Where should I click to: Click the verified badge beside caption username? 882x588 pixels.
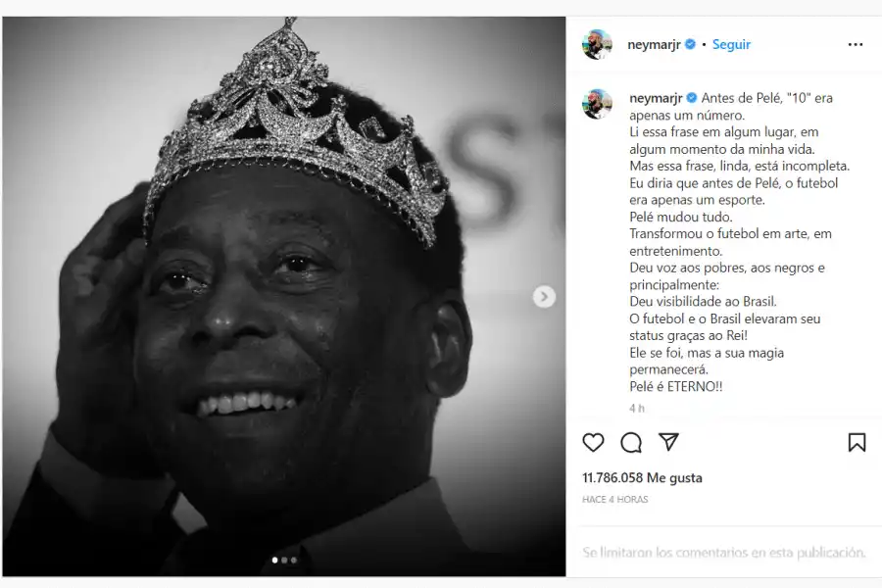coord(692,97)
